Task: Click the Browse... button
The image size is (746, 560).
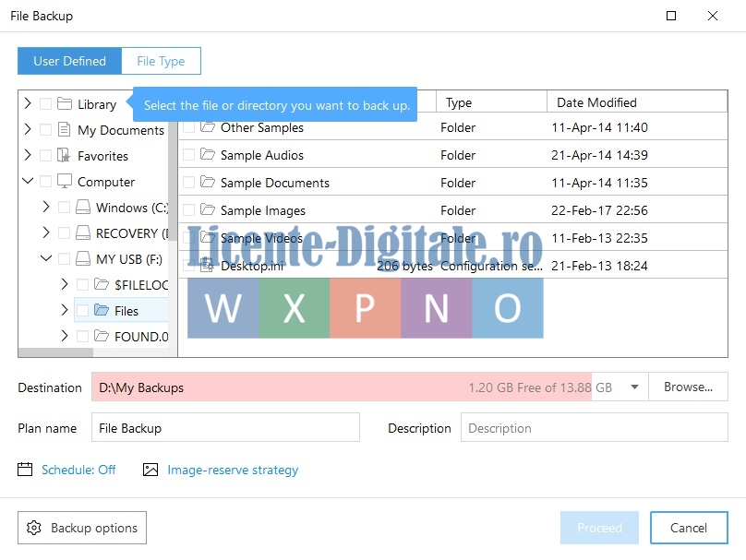Action: click(x=688, y=387)
